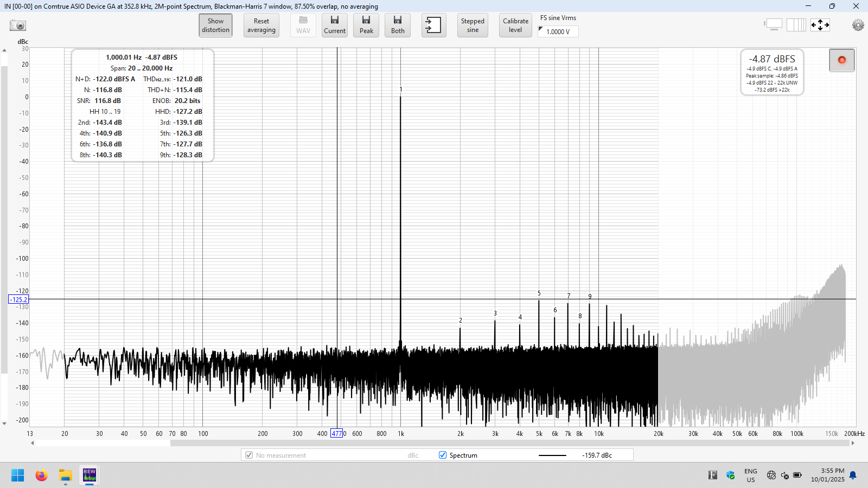
Task: Click the -125.2 cursor level label
Action: tap(18, 299)
